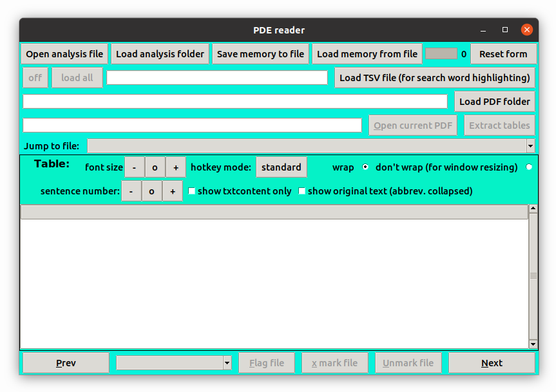Screen dimensions: 556x392
Task: Click 'Open analysis file' button
Action: (64, 54)
